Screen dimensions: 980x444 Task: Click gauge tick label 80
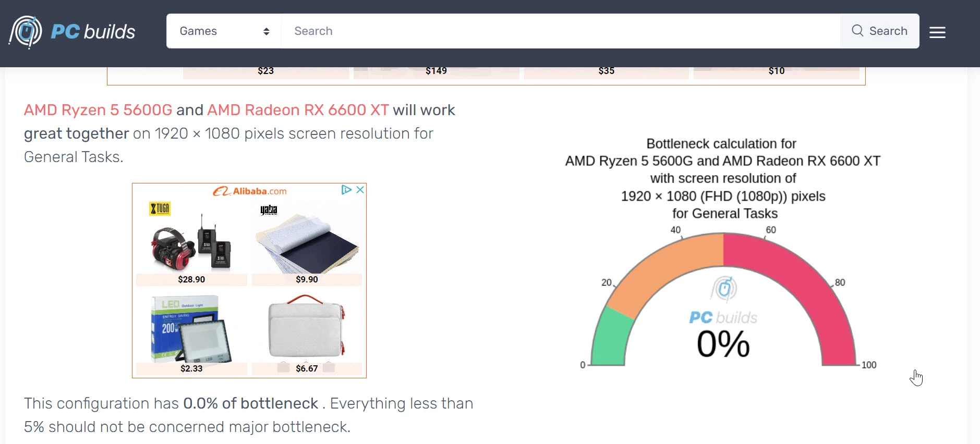click(x=840, y=282)
